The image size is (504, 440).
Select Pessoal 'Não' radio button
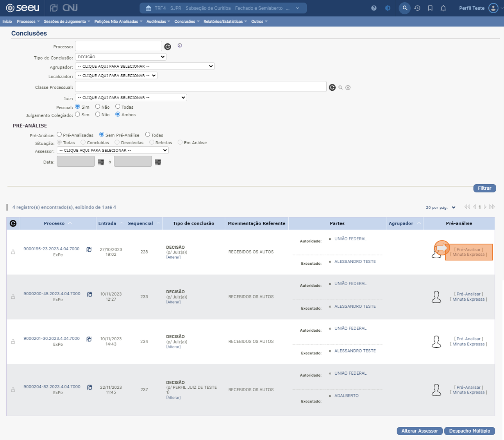click(98, 106)
